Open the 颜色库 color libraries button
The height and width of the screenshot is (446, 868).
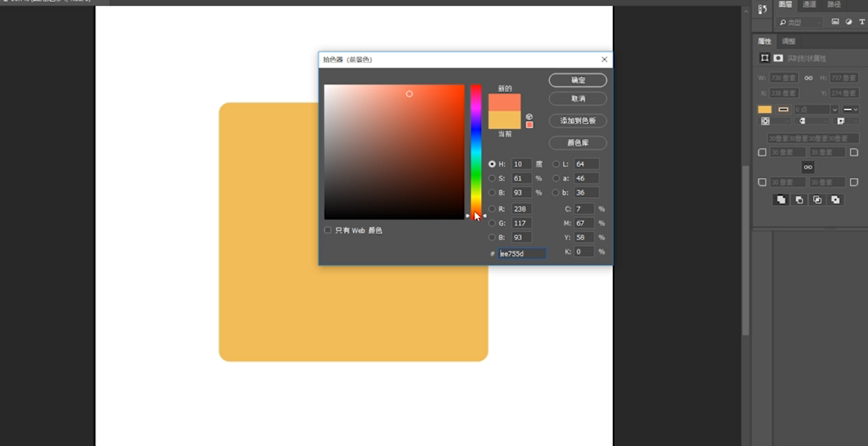pos(578,143)
